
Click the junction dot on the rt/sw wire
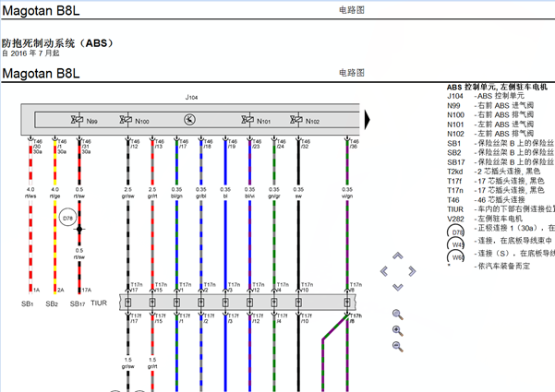coord(79,229)
